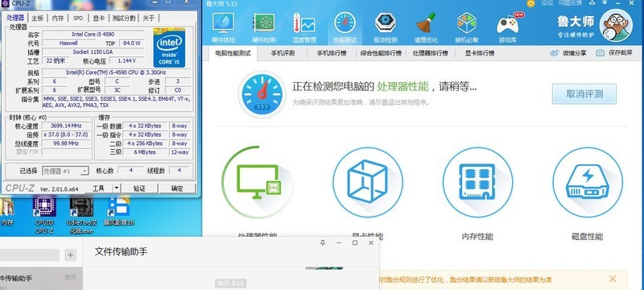The image size is (644, 290).
Task: Click the 显卡性能 cube icon
Action: pos(368,182)
